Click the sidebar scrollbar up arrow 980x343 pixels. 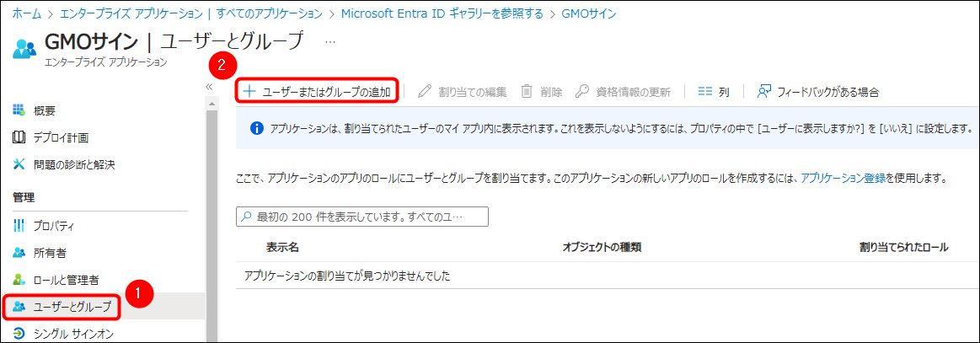[212, 103]
